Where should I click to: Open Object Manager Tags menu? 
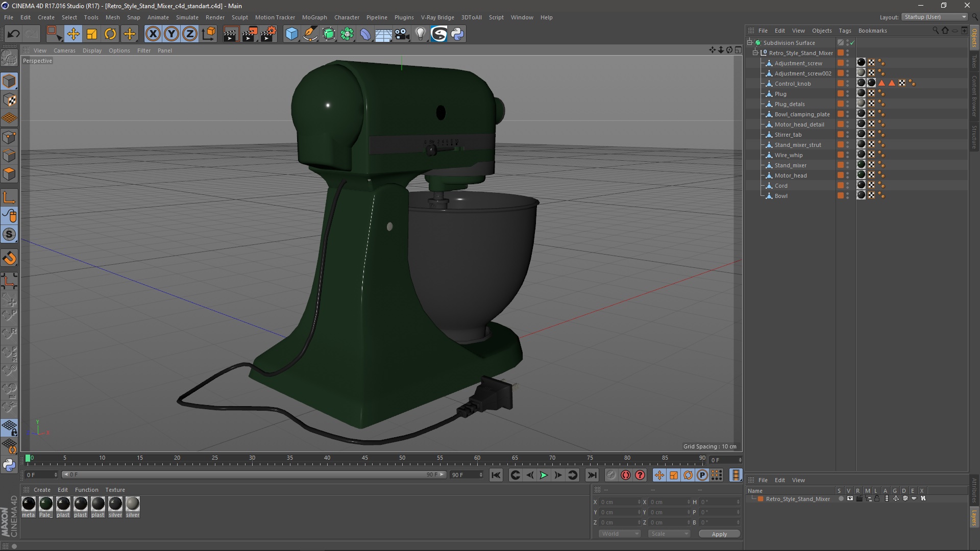click(845, 31)
